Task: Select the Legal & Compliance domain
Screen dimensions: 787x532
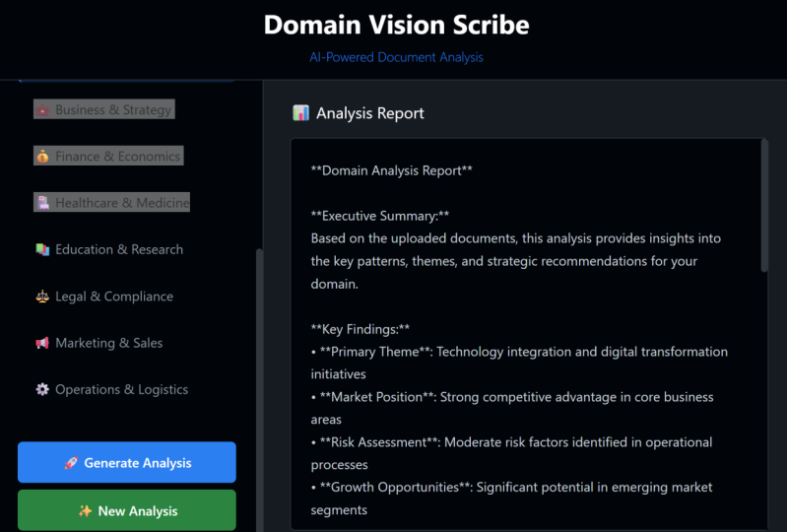Action: tap(104, 297)
